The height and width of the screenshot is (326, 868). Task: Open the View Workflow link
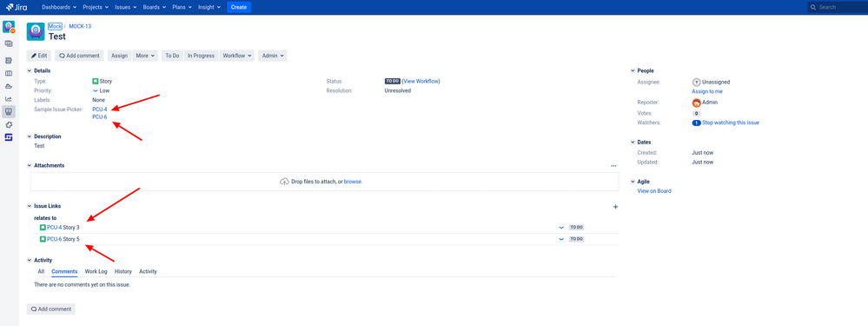[421, 82]
